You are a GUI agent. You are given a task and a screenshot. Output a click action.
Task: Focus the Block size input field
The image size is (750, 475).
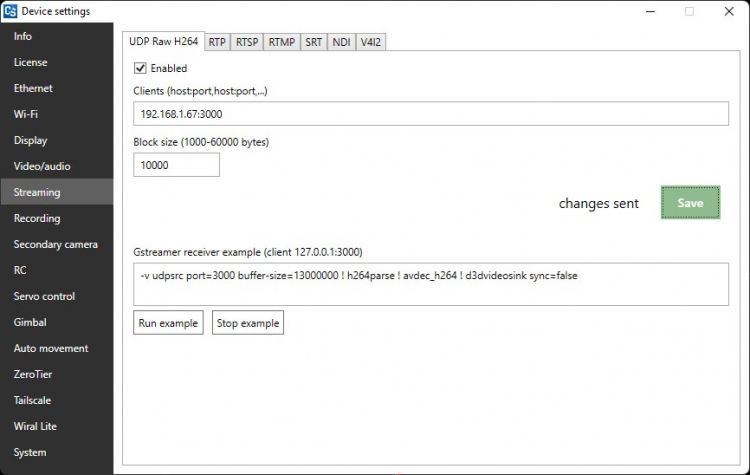(x=176, y=165)
